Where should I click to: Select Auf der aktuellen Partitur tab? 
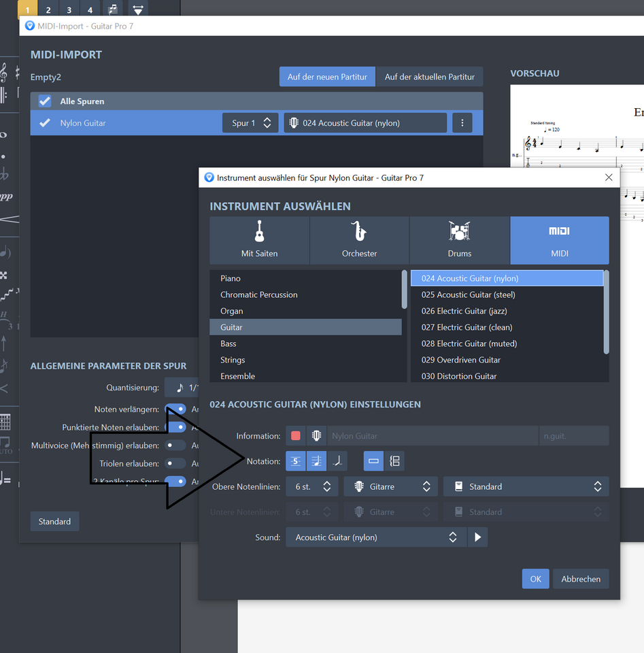click(430, 77)
